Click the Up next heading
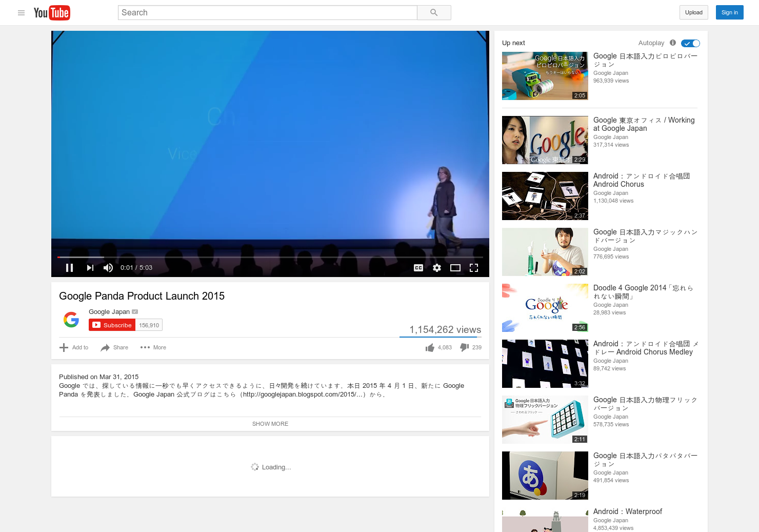 (513, 43)
